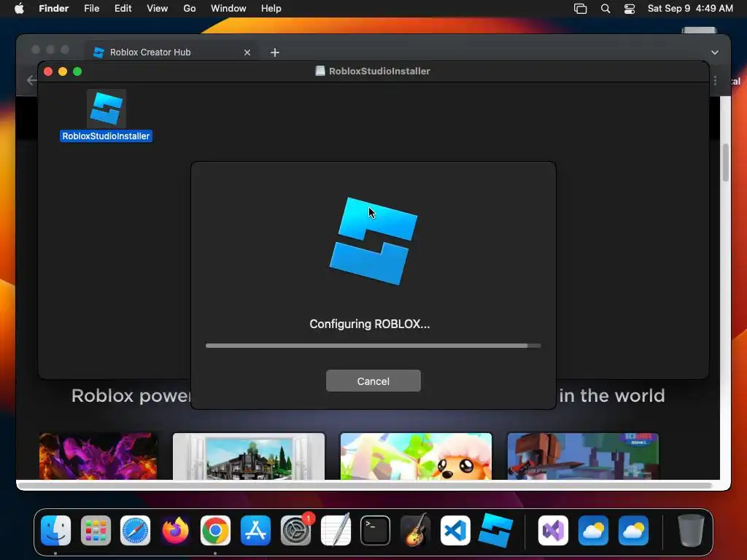Image resolution: width=747 pixels, height=560 pixels.
Task: Open the cute orange character game thumbnail
Action: click(416, 456)
